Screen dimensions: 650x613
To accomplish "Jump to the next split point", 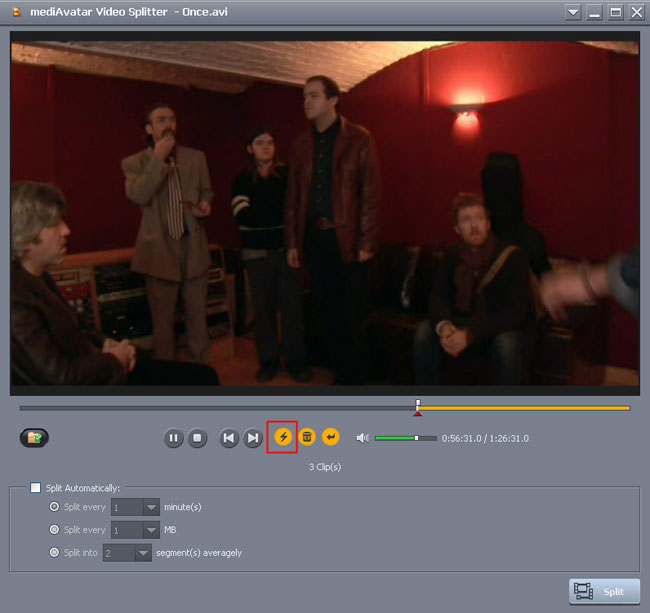I will (253, 438).
